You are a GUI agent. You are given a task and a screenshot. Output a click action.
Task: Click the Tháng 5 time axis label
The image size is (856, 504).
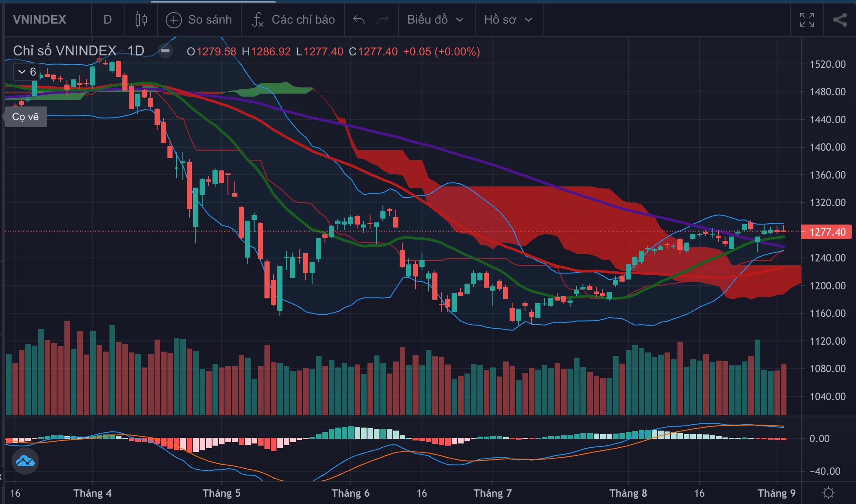(x=222, y=493)
